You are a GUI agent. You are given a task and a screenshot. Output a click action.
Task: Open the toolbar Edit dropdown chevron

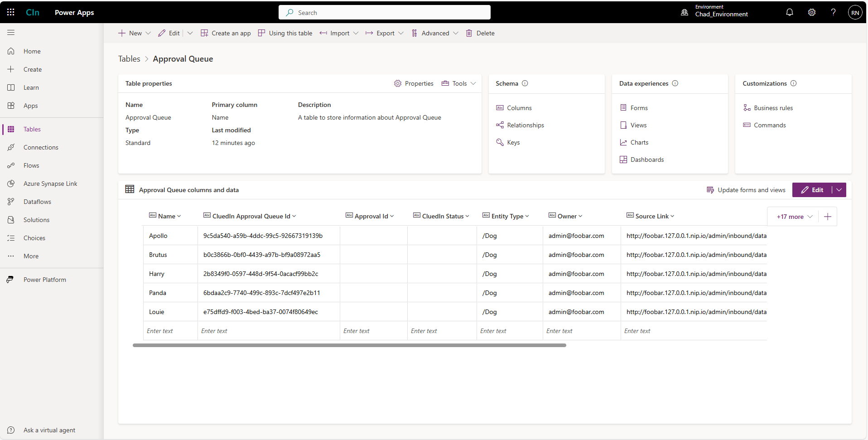190,33
